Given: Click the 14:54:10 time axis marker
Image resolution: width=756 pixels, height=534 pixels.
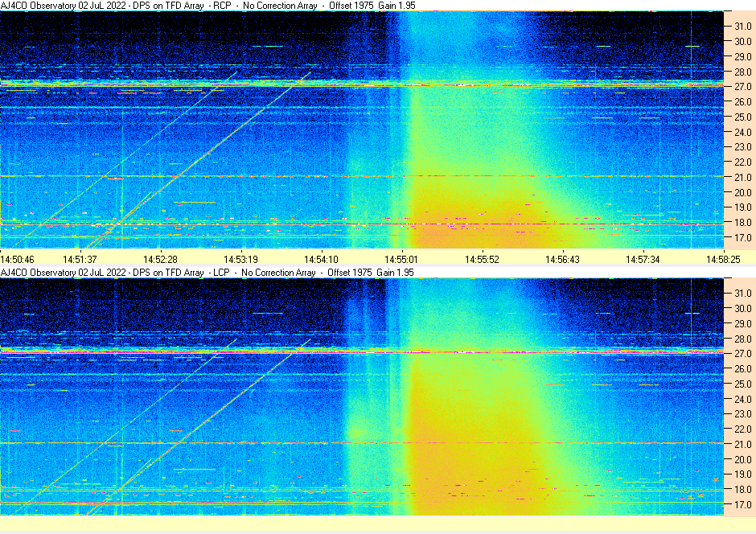Looking at the screenshot, I should [321, 259].
